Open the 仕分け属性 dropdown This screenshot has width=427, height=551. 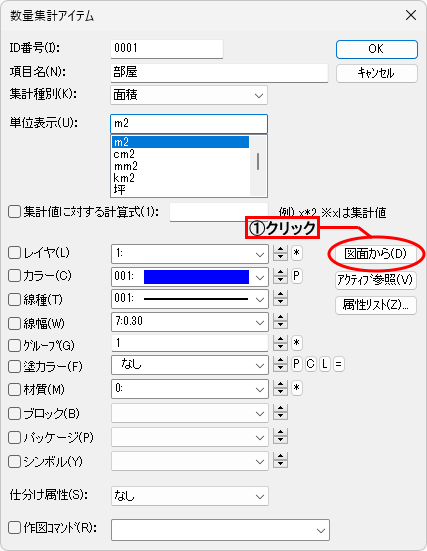click(x=190, y=496)
